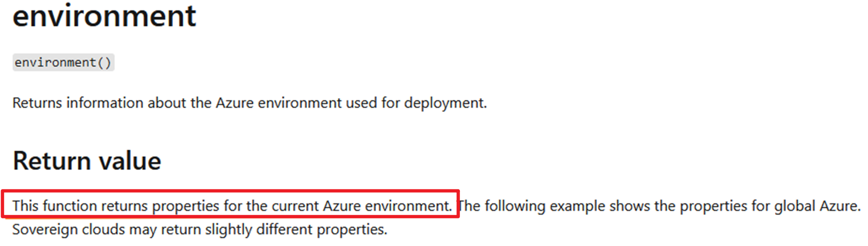Screen dimensions: 868x246
Task: Click the "Return value" section heading
Action: pos(87,161)
